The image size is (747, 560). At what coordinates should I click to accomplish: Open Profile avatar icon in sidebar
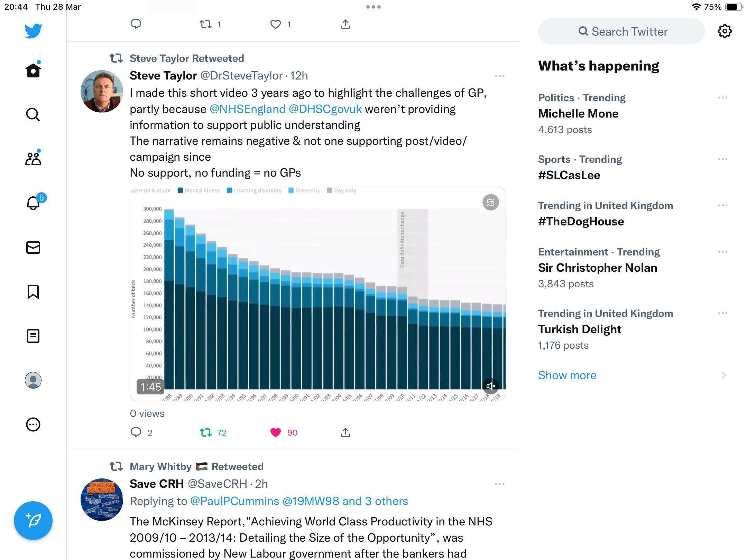coord(33,380)
